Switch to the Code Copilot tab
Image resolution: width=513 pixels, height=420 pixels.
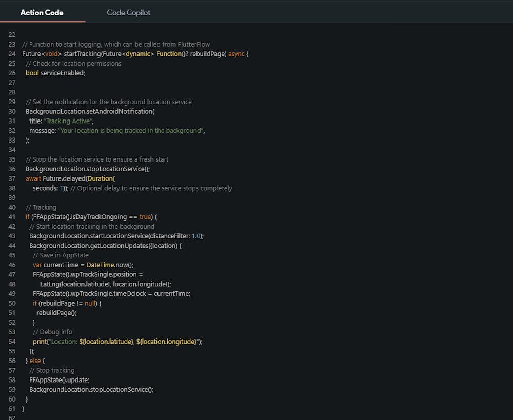[128, 12]
